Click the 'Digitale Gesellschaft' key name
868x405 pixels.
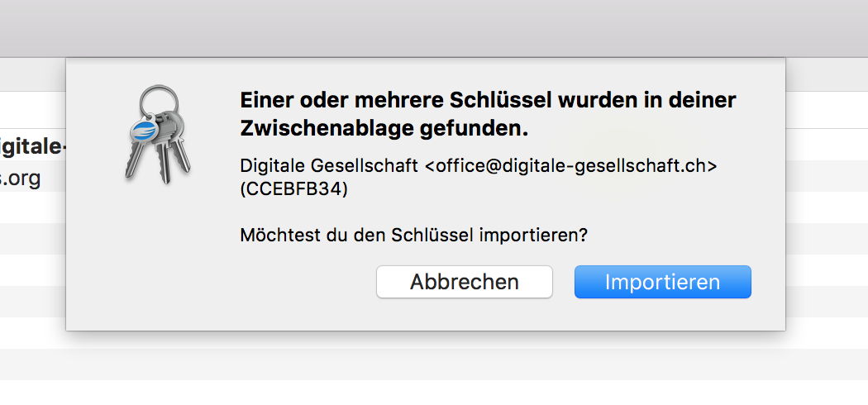coord(329,165)
